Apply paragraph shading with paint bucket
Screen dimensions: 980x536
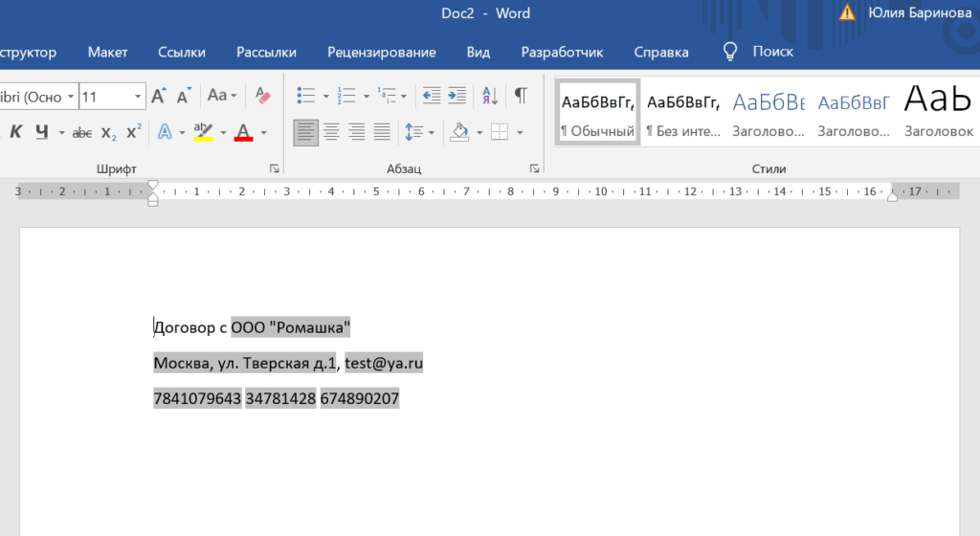[460, 132]
